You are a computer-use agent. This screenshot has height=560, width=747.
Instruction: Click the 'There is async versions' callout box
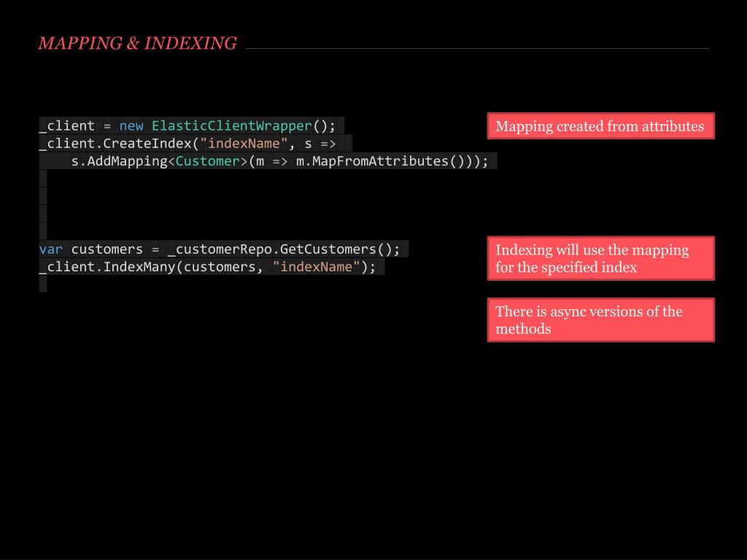[x=601, y=320]
